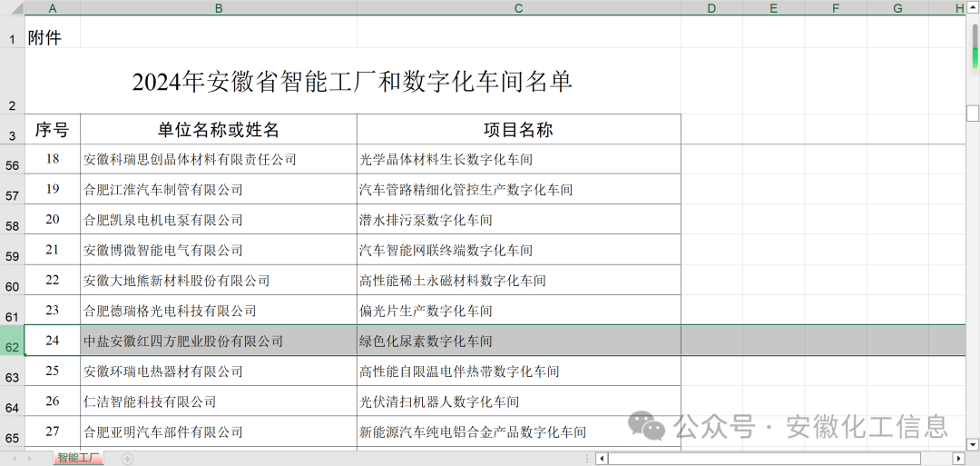Select column B header

click(219, 7)
